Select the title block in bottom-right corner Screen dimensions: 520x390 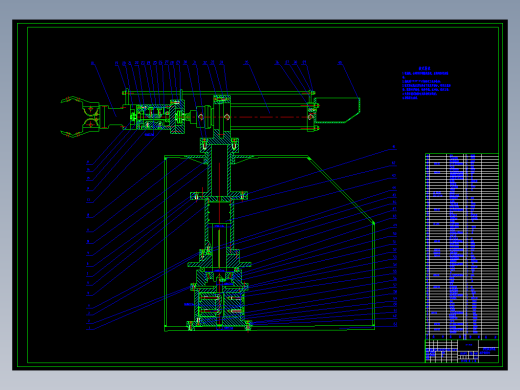(462, 351)
